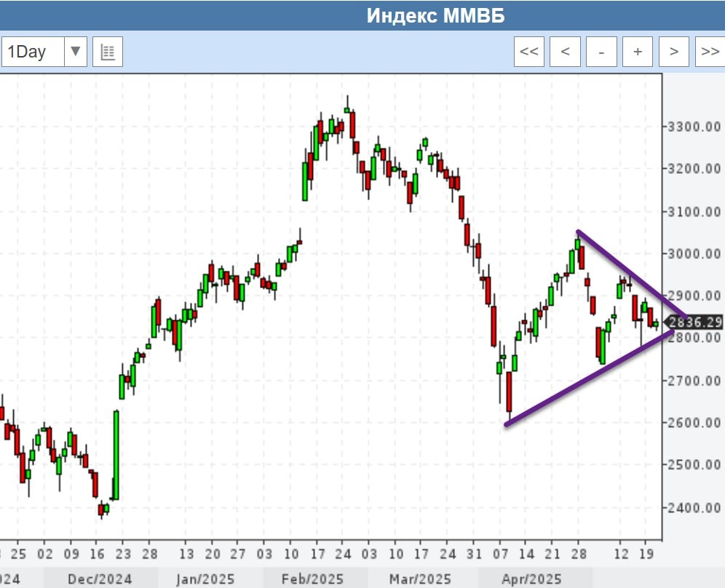This screenshot has width=725, height=588.
Task: Step chart forward with > button
Action: 673,52
